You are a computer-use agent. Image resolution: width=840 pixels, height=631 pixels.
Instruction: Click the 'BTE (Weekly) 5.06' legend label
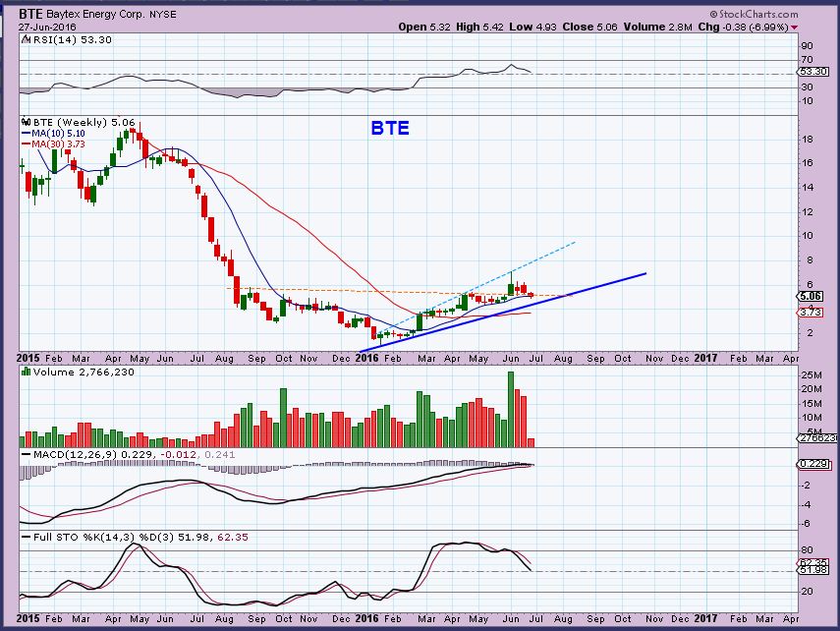pos(84,123)
